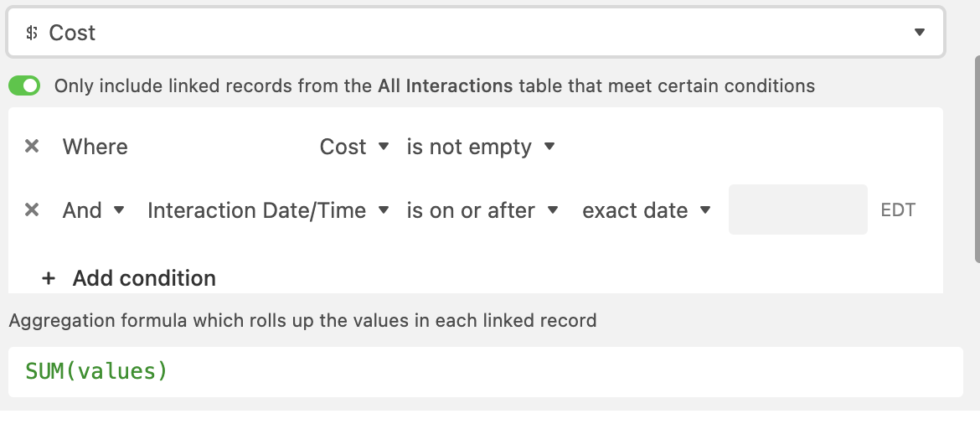Add condition to the filter
This screenshot has width=980, height=424.
[129, 278]
